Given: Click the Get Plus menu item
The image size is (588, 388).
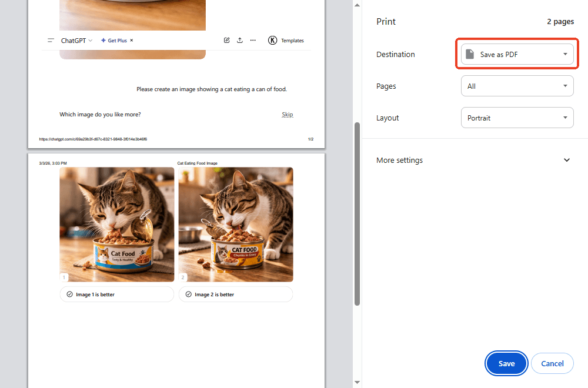Looking at the screenshot, I should tap(118, 40).
